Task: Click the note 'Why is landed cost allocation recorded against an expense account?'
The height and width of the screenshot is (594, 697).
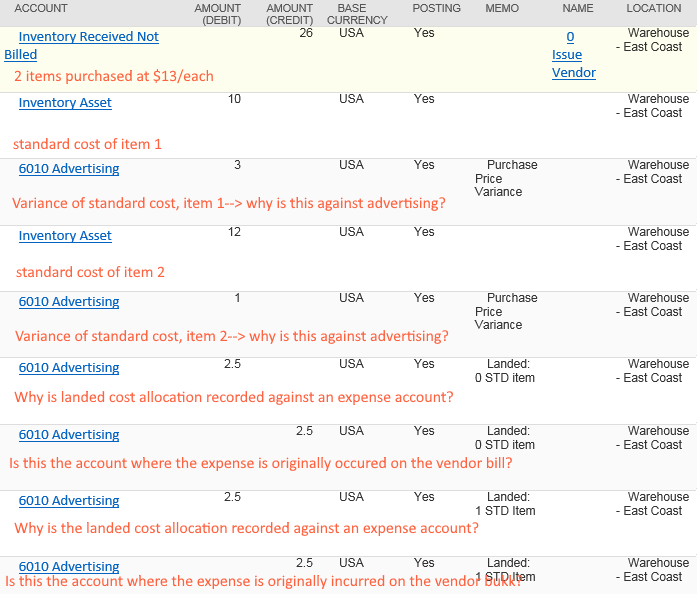Action: tap(234, 397)
